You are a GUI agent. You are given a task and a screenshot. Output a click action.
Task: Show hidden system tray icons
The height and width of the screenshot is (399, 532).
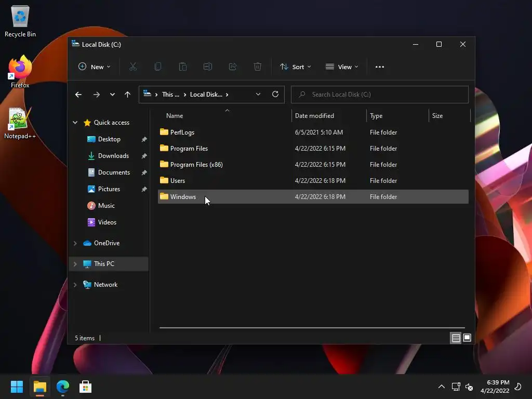point(442,387)
